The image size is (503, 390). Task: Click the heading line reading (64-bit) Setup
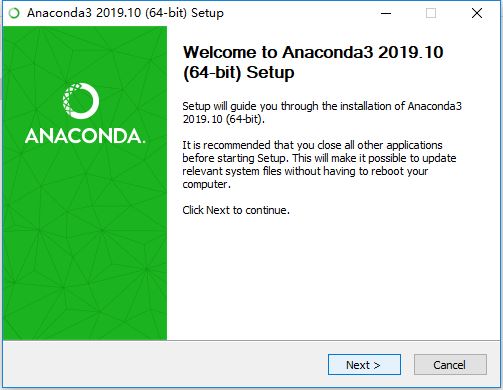coord(239,73)
